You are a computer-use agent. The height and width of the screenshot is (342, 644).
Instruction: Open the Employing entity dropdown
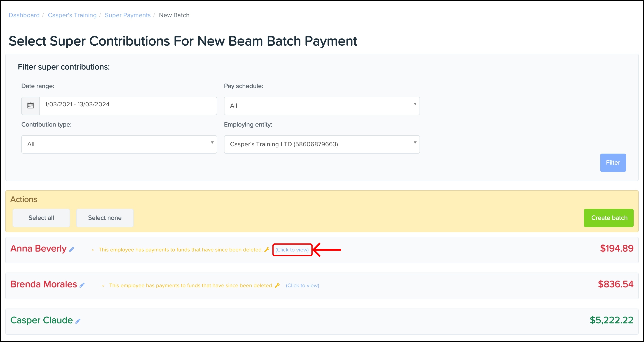(322, 144)
